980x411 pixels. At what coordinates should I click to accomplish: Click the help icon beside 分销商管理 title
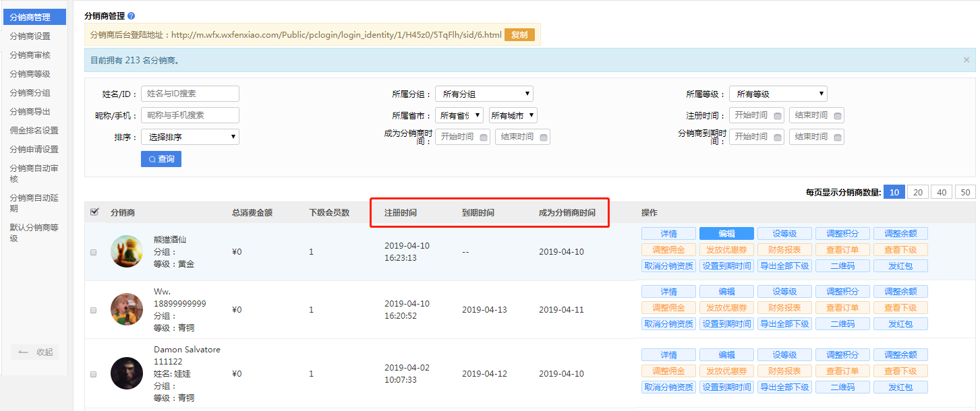[x=131, y=16]
